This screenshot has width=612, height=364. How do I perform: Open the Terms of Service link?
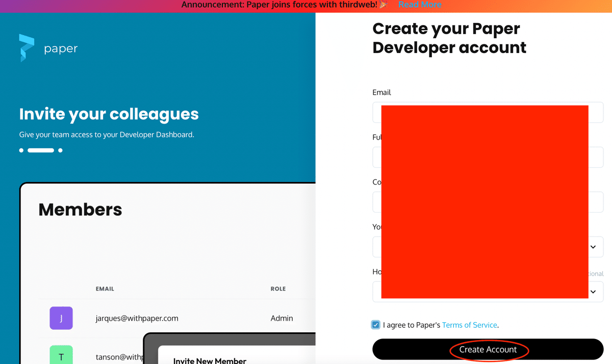click(469, 325)
